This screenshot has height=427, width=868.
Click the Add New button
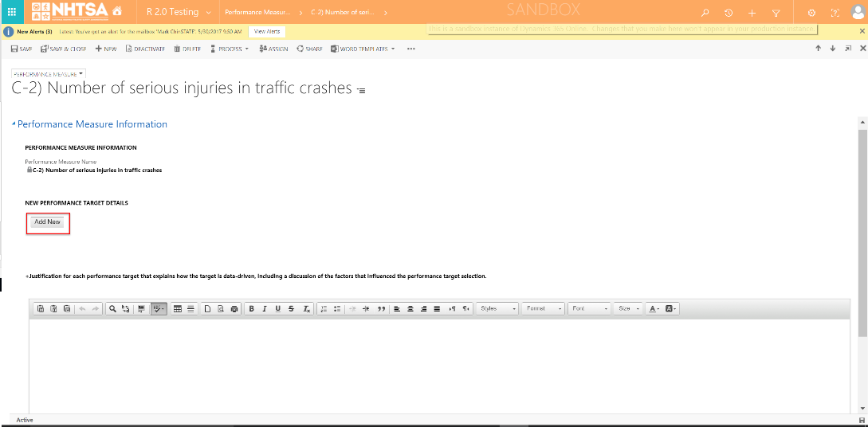(47, 221)
